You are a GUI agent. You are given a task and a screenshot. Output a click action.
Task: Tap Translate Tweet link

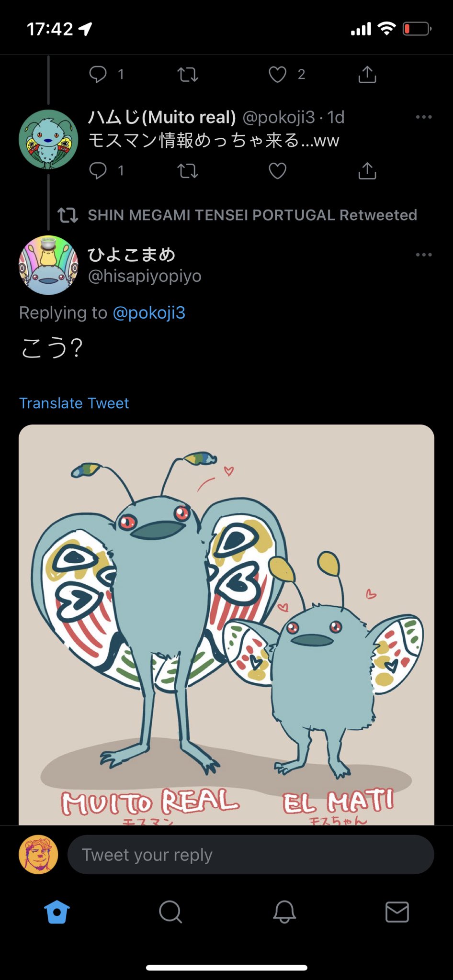(x=74, y=403)
